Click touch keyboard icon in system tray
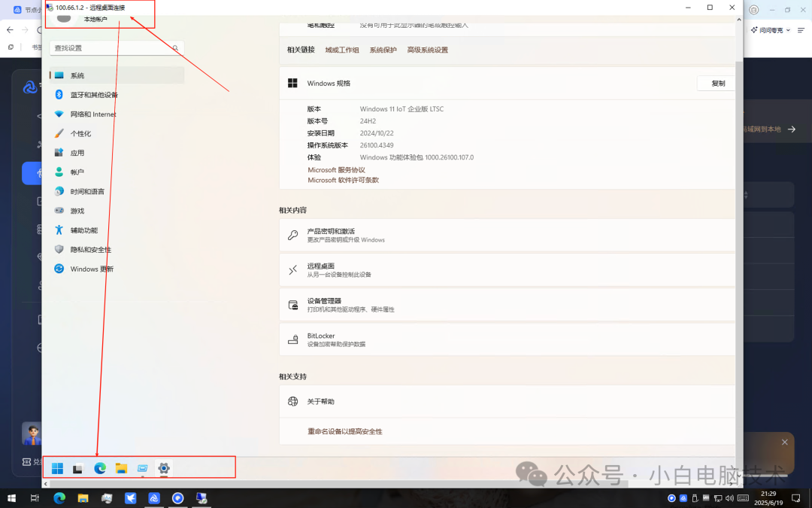This screenshot has height=508, width=812. [x=743, y=499]
